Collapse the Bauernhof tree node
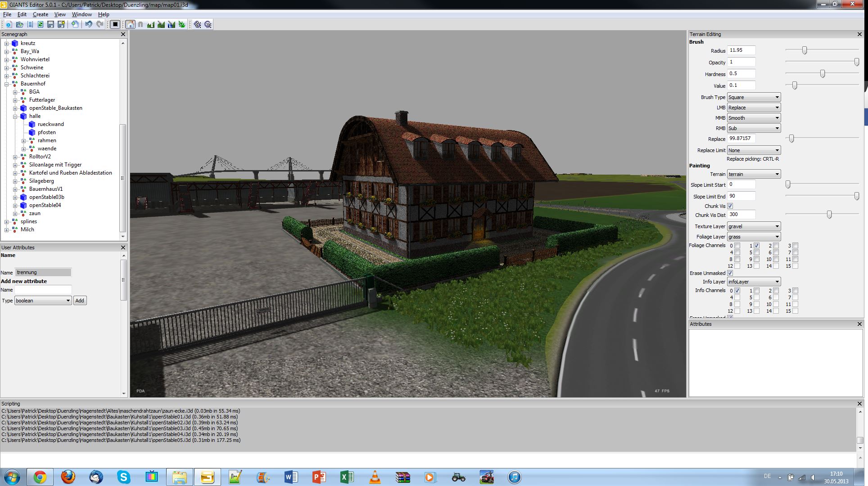The image size is (868, 486). (x=7, y=84)
